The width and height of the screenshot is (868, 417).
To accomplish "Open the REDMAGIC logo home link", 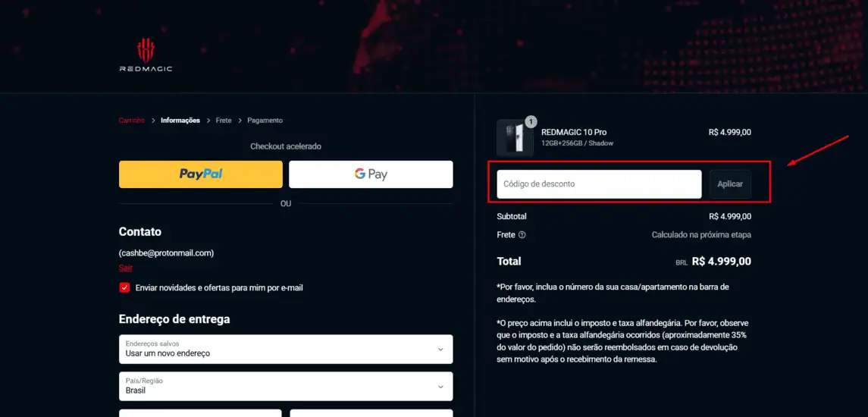I will point(146,55).
